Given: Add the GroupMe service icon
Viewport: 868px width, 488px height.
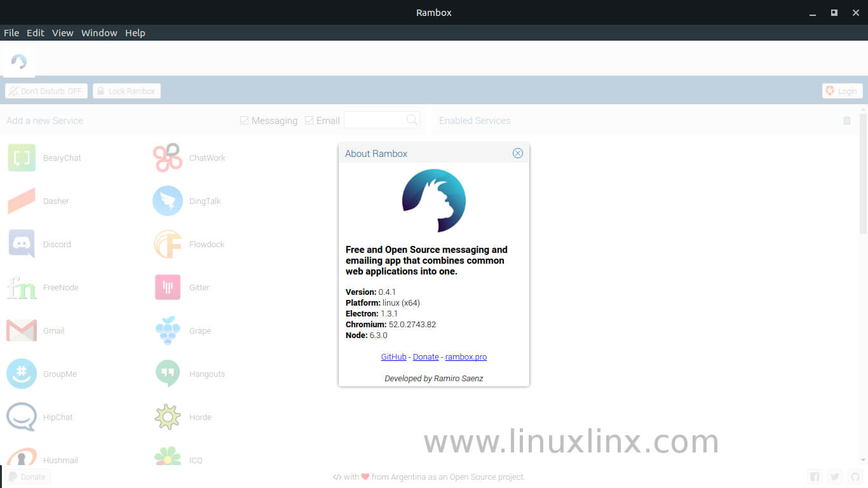Looking at the screenshot, I should pos(22,374).
